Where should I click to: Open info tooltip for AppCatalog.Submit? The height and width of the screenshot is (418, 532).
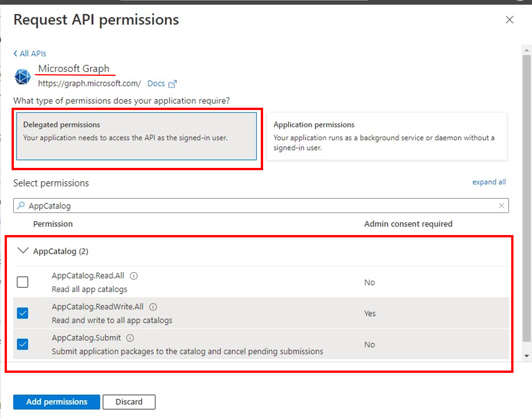point(129,338)
